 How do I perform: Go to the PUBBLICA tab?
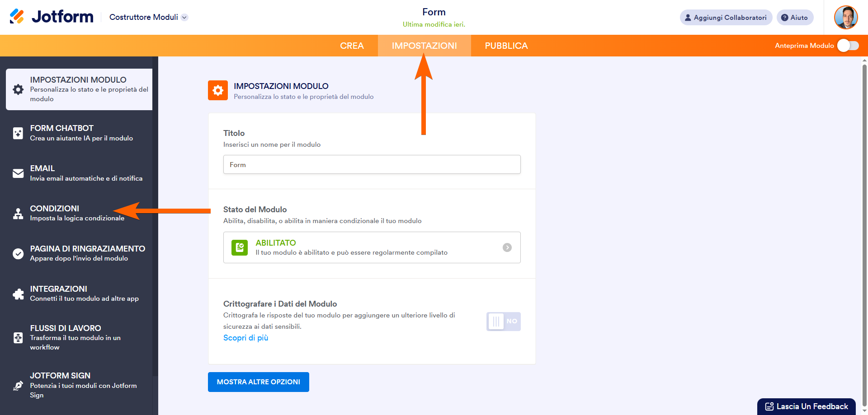coord(506,46)
